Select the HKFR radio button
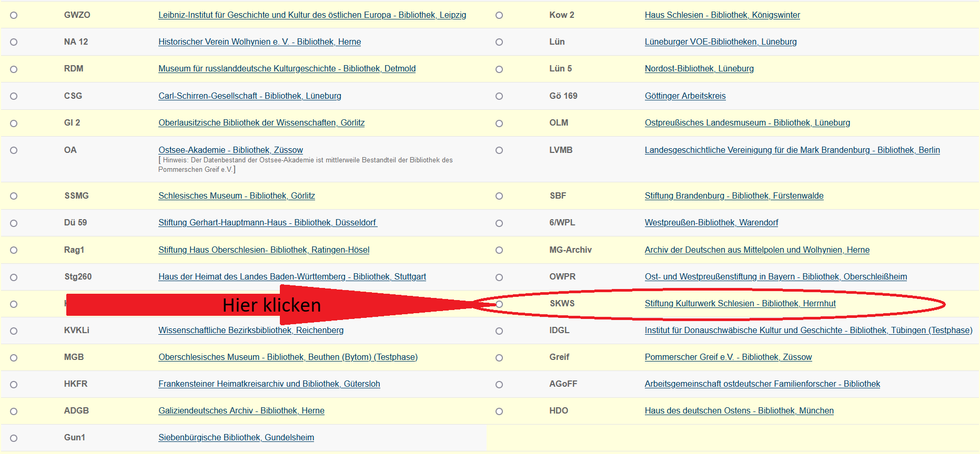Screen dimensions: 980x454 14,385
